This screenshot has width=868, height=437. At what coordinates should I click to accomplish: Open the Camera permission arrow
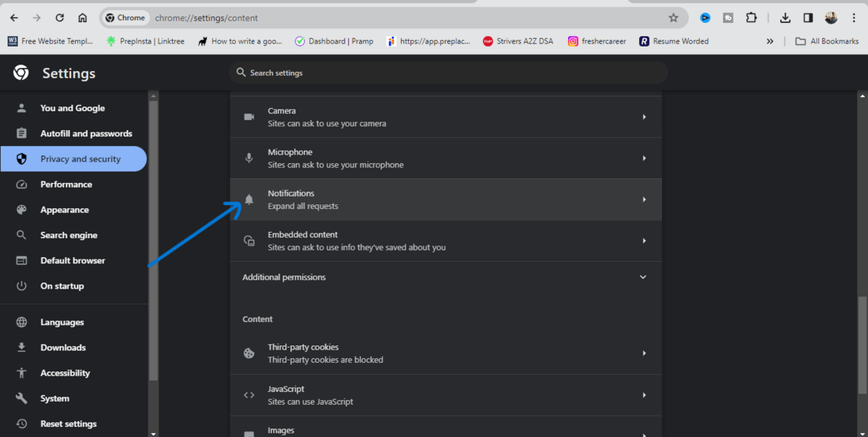(x=644, y=117)
